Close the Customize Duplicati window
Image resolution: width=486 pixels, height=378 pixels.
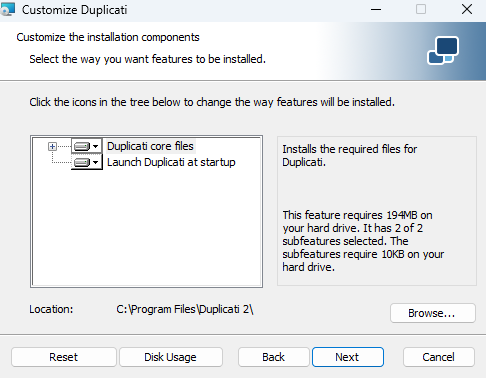(x=467, y=9)
